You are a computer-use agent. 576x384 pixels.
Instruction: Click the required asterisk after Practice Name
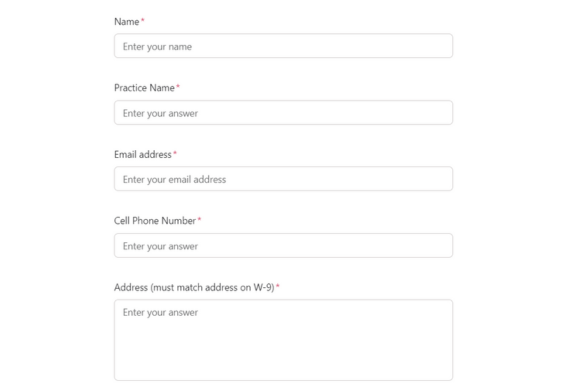(178, 86)
